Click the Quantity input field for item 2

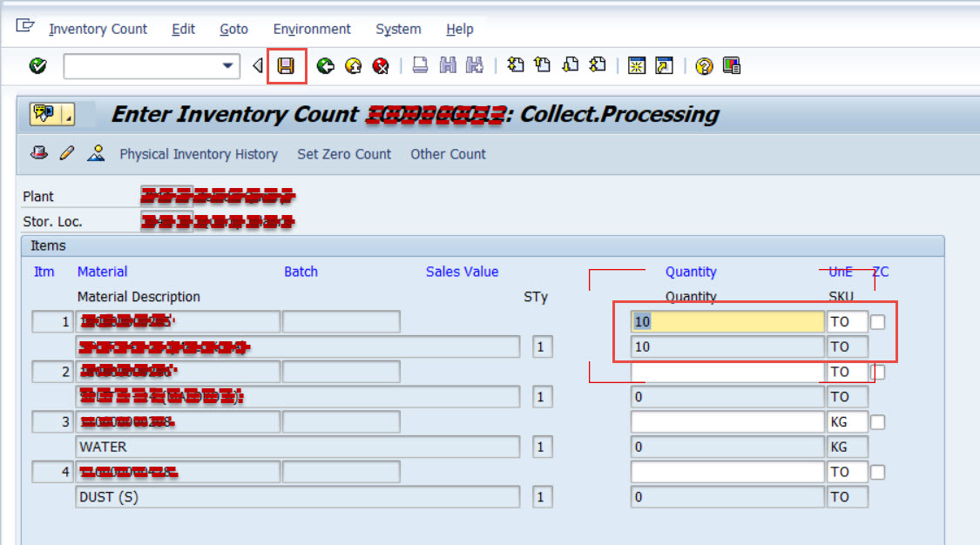point(726,371)
